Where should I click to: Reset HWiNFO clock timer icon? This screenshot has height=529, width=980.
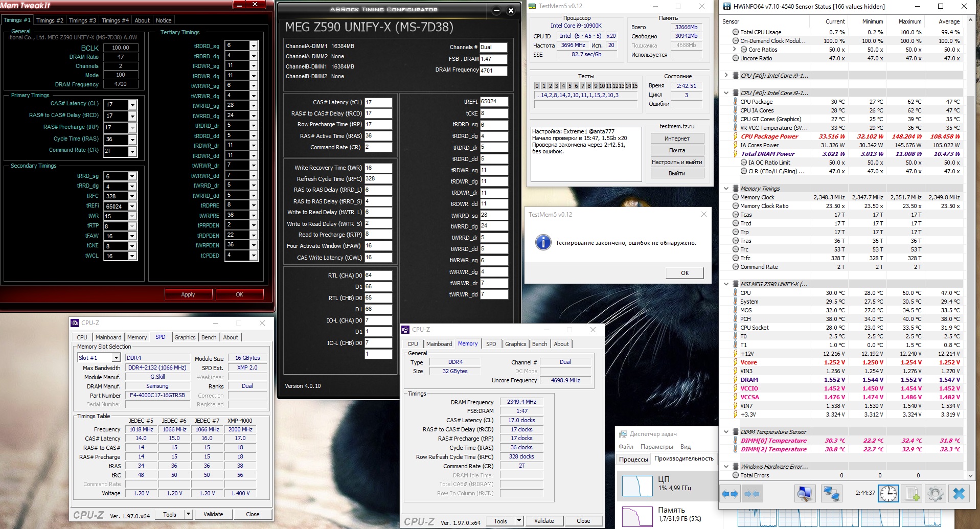point(888,494)
